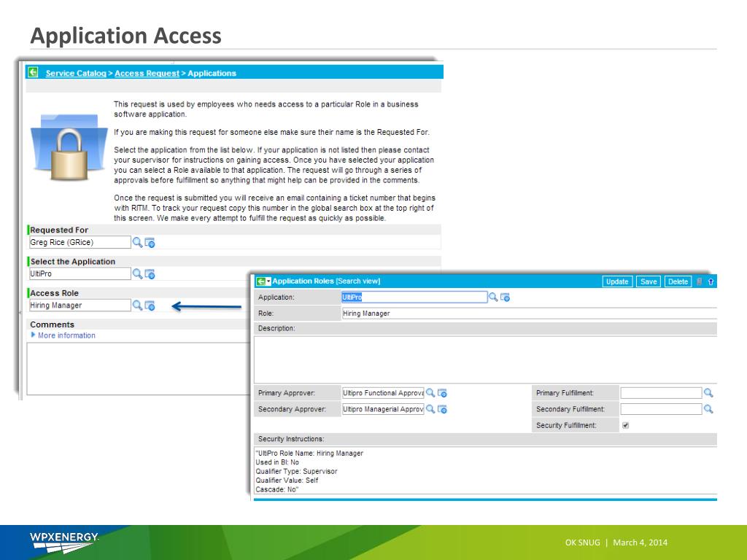Show the reference popup icon for Requested For
Viewport: 747px width, 560px height.
[x=150, y=243]
